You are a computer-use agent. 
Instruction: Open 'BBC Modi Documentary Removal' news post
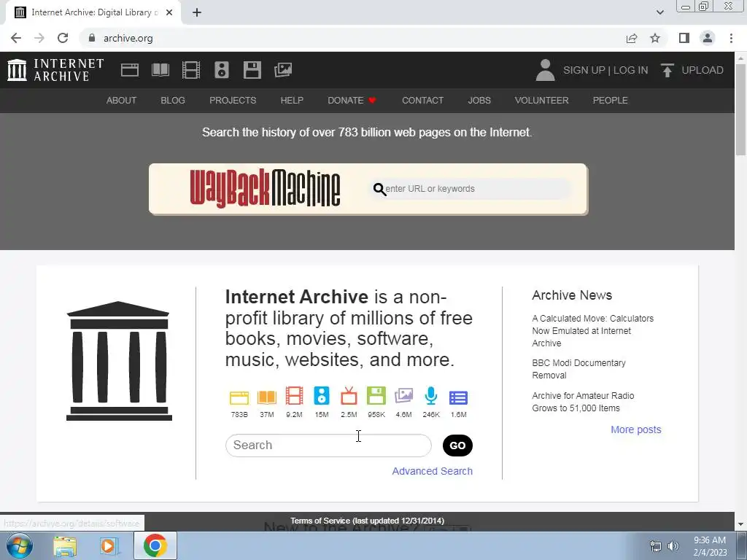pyautogui.click(x=578, y=369)
